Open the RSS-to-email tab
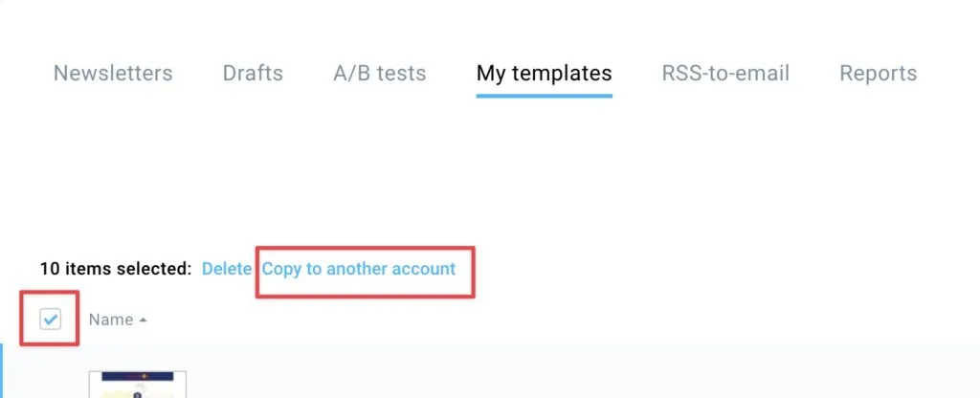980x398 pixels. 725,73
